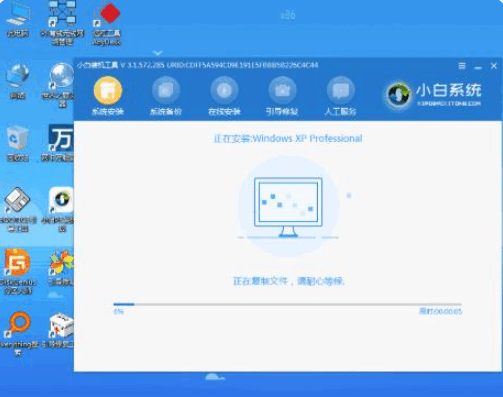The width and height of the screenshot is (503, 397).
Task: Click the installation progress bar
Action: [287, 304]
